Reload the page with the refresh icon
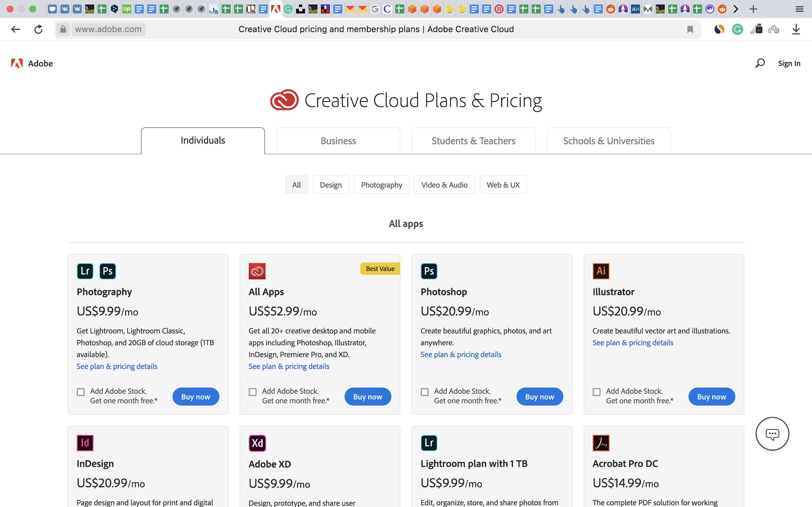 tap(38, 29)
